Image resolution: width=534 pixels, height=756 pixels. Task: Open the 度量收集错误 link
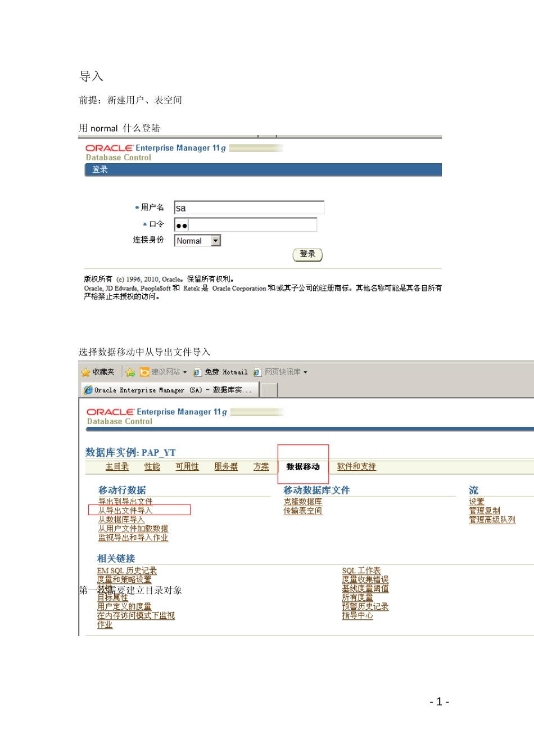point(365,579)
